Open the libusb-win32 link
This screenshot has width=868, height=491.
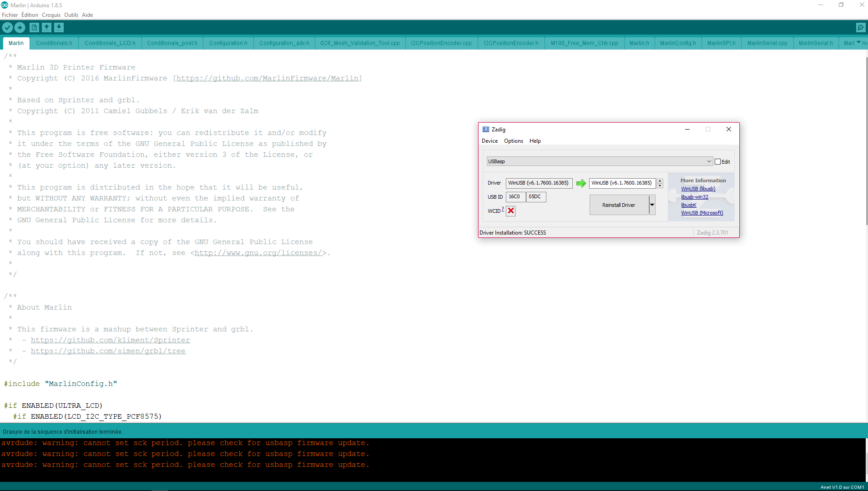694,197
